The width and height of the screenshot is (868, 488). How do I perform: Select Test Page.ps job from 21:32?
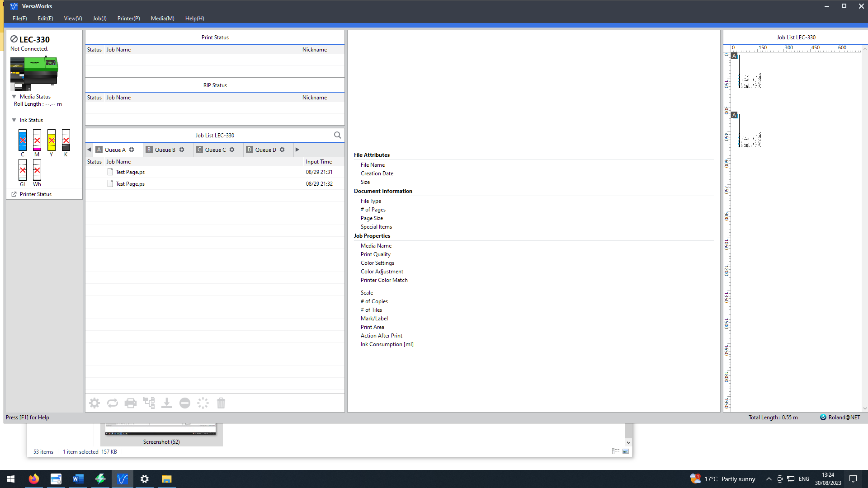215,184
